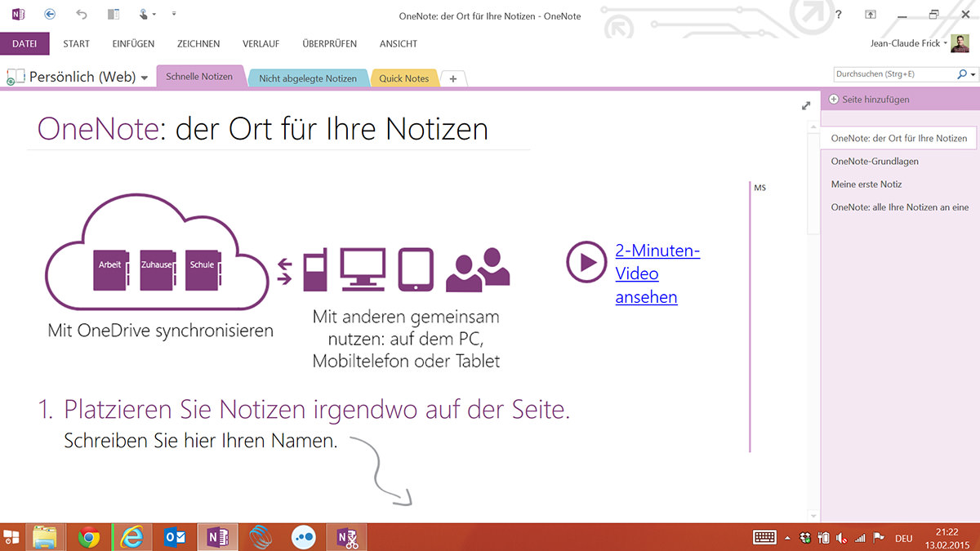
Task: Open Outlook from the taskbar
Action: click(175, 536)
